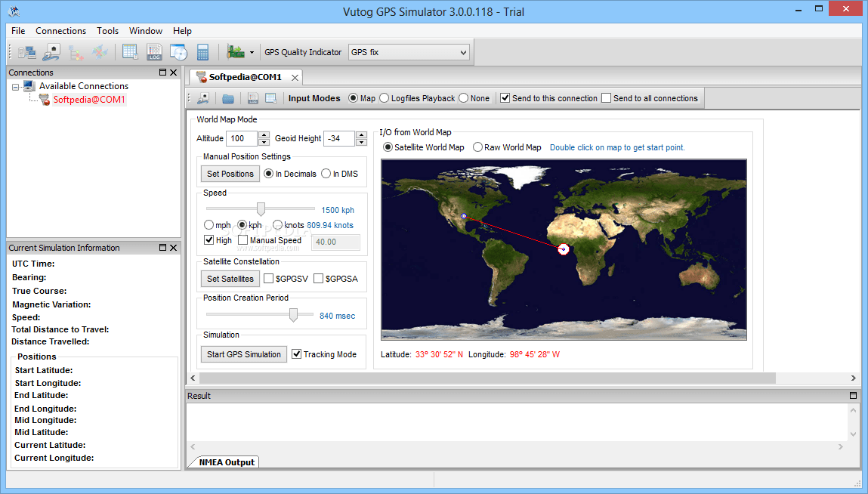The width and height of the screenshot is (868, 494).
Task: Click the calculator icon on the toolbar
Action: tap(202, 52)
